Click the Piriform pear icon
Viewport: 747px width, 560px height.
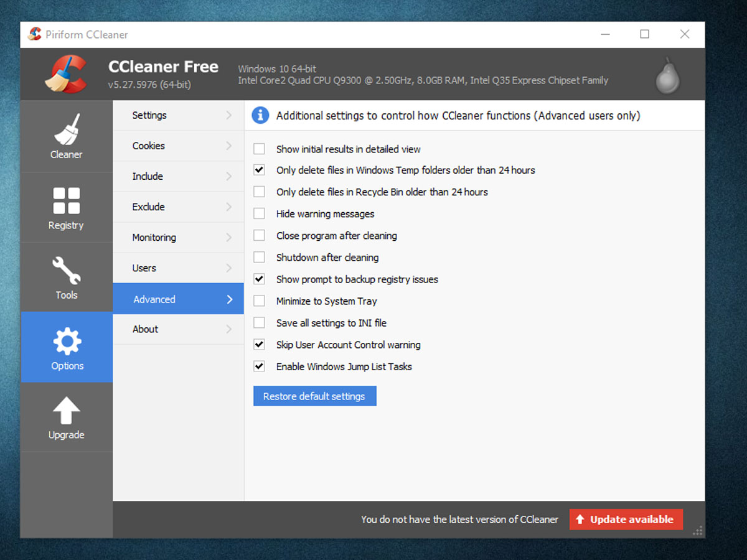(668, 76)
